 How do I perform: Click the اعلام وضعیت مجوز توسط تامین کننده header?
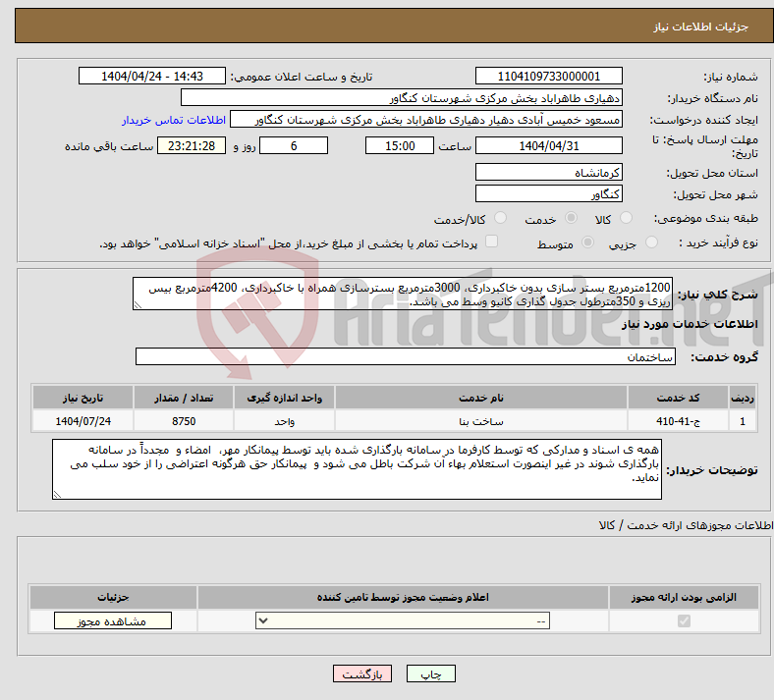[403, 597]
